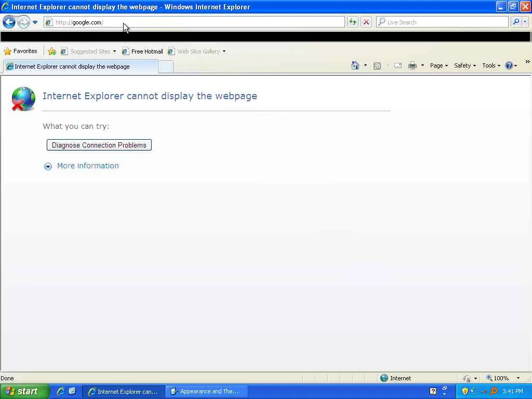Click inside the Live Search box

[442, 22]
